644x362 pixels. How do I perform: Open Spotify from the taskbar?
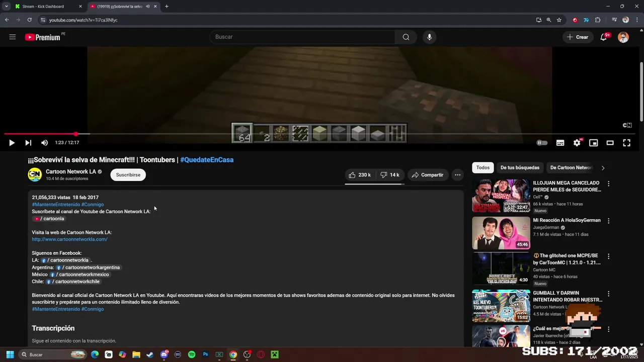tap(191, 354)
